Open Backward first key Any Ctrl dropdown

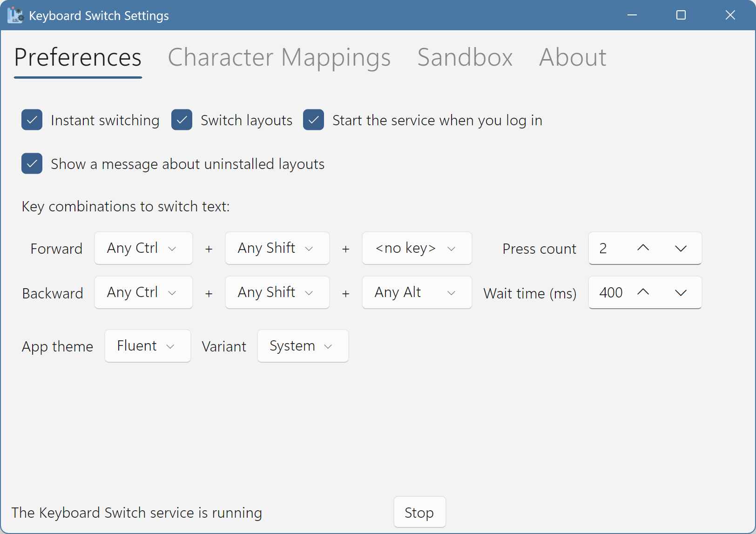coord(143,292)
